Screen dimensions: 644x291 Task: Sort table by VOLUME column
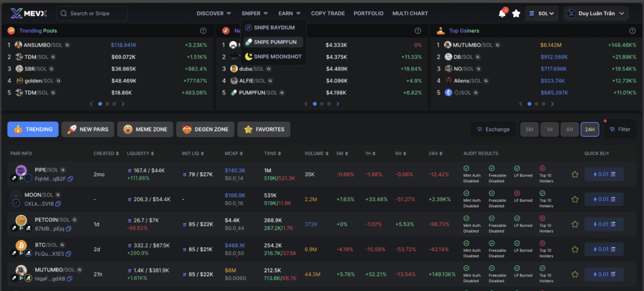click(x=316, y=153)
